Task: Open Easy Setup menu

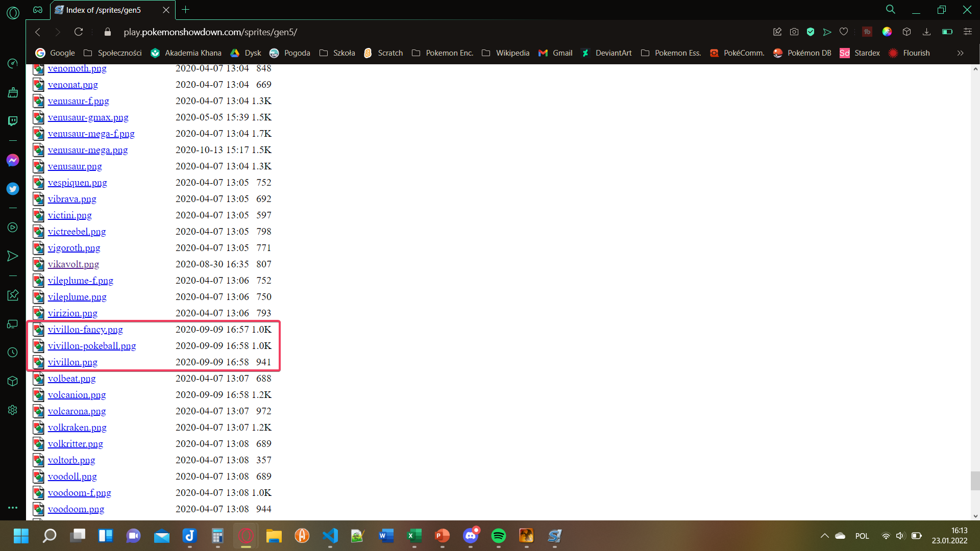Action: [x=967, y=32]
